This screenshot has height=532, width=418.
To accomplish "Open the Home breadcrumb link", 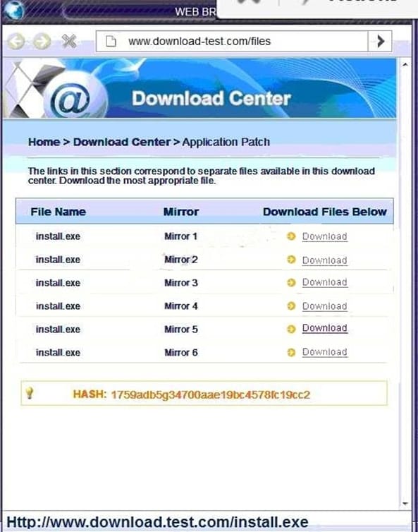I will pos(44,142).
